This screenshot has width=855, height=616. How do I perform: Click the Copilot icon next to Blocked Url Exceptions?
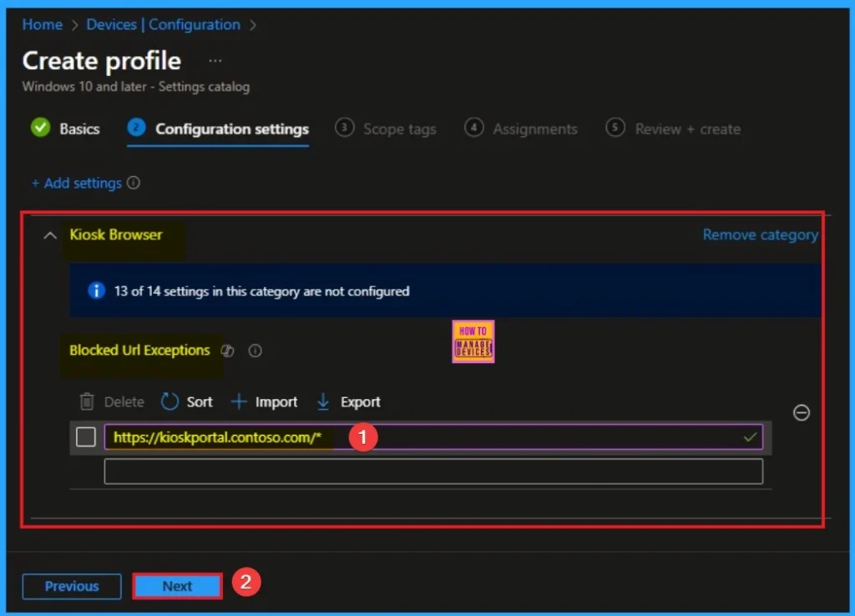227,351
